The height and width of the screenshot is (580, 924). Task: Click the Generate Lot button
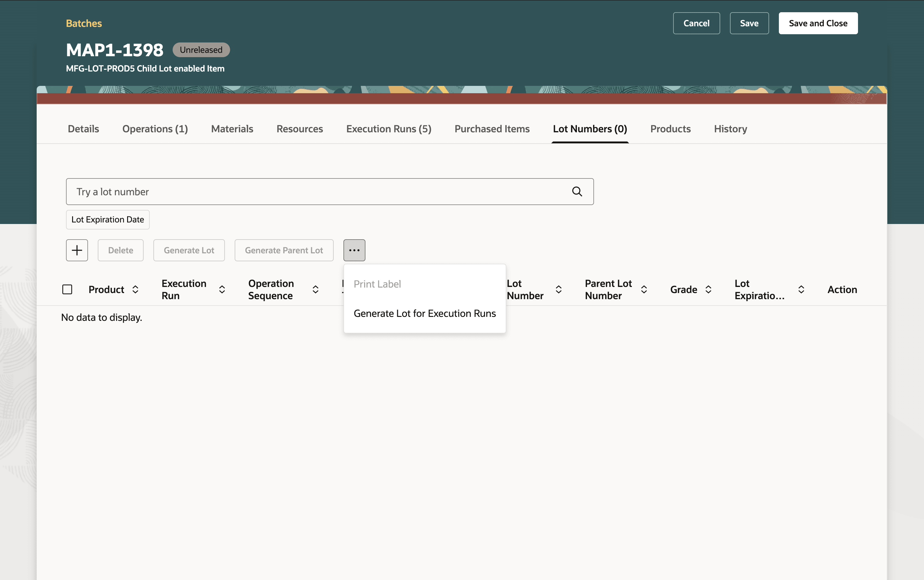189,250
